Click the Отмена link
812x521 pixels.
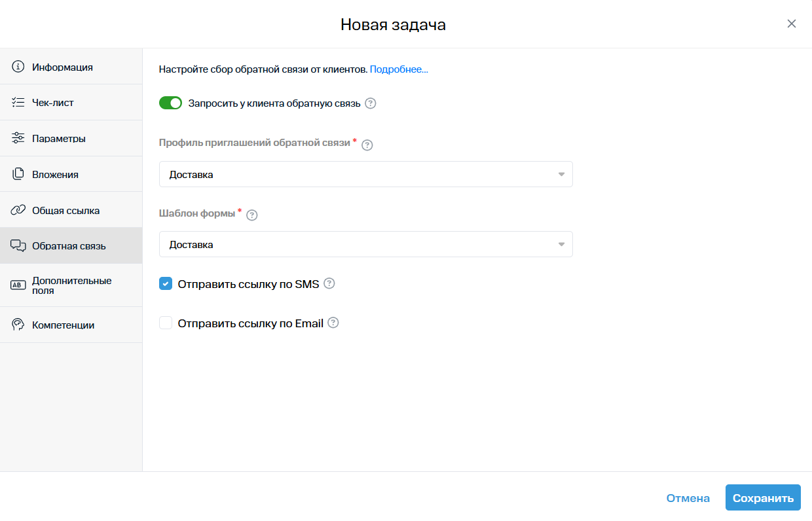(688, 498)
